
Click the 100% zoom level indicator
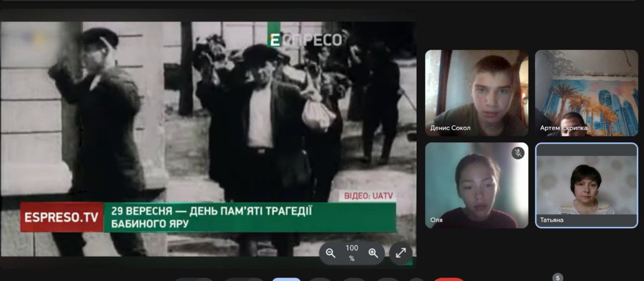pos(352,253)
